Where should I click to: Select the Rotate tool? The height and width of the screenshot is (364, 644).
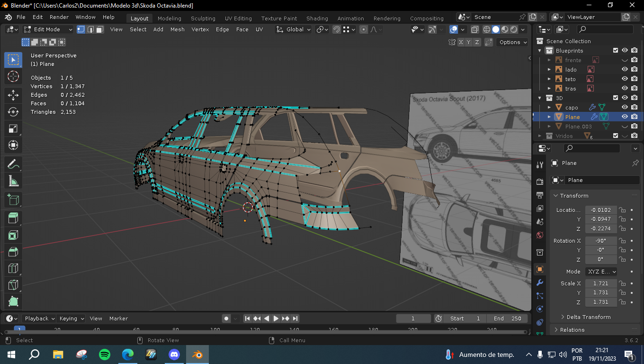pos(13,112)
